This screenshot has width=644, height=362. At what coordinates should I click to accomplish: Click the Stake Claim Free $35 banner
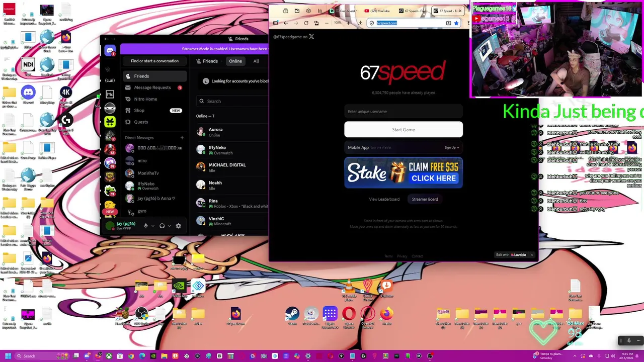click(x=404, y=173)
